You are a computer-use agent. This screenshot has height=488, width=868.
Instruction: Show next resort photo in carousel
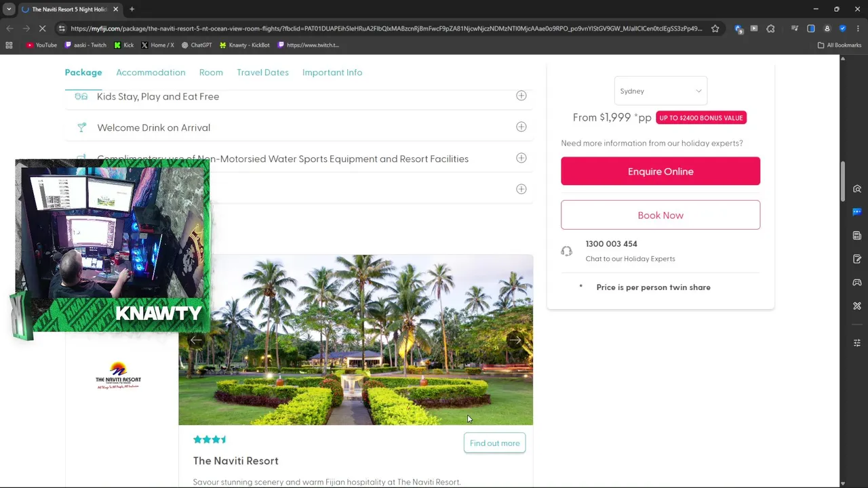click(515, 340)
